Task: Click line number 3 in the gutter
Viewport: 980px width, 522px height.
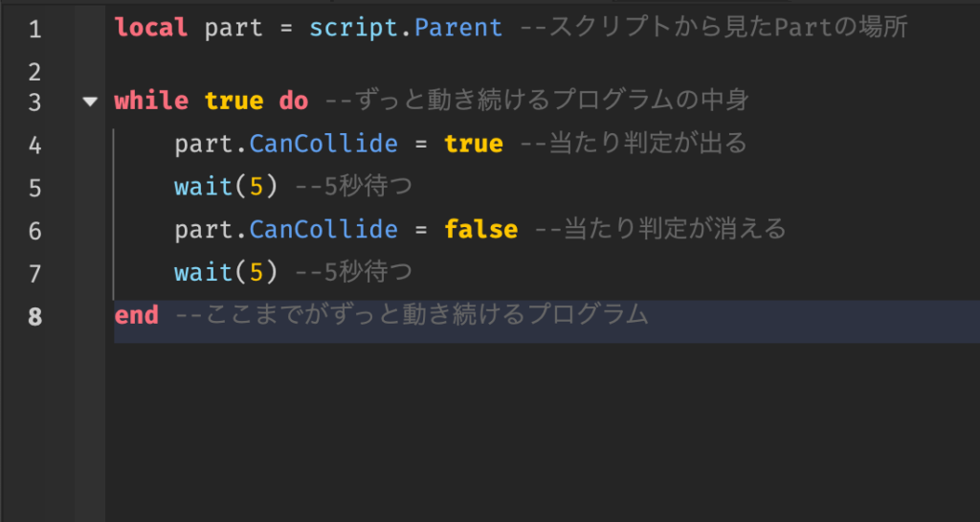Action: [x=34, y=102]
